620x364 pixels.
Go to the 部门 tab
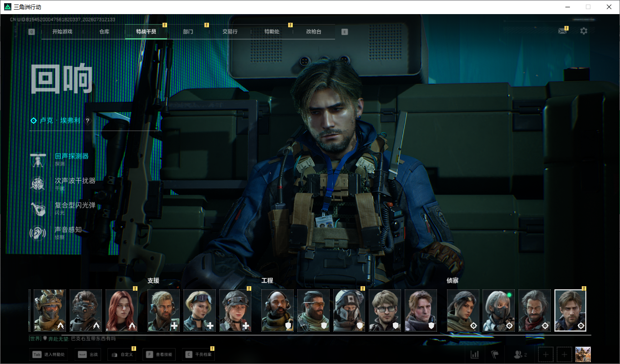(x=188, y=32)
